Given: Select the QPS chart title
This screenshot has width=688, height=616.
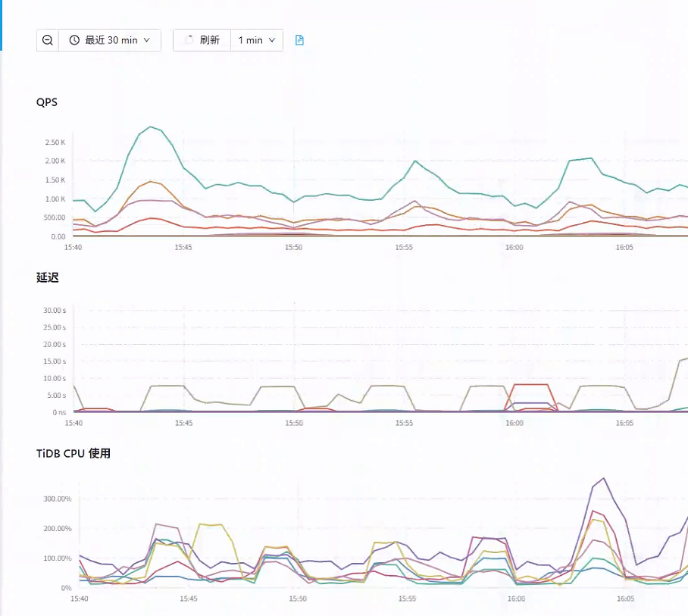Looking at the screenshot, I should pos(47,102).
